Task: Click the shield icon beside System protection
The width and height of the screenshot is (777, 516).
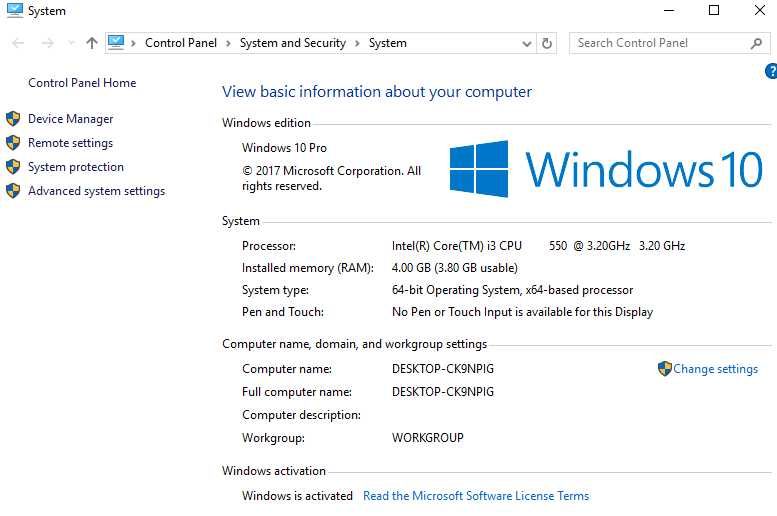Action: click(x=13, y=167)
